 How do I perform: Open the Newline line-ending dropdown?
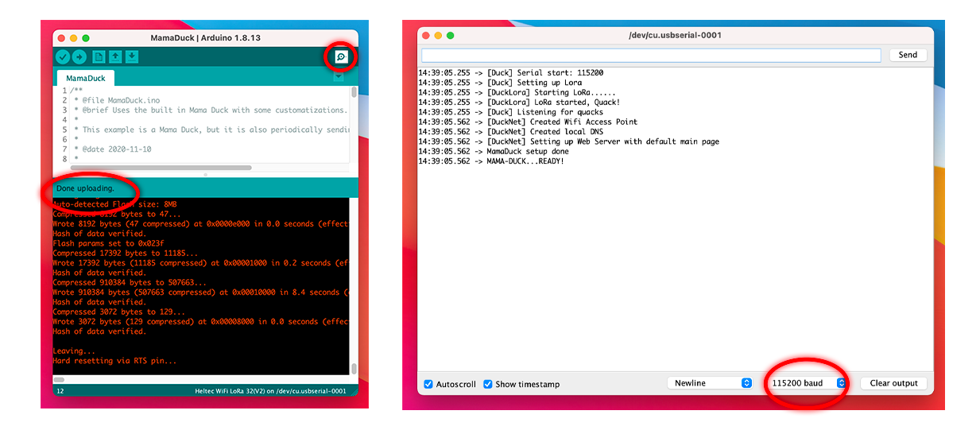tap(710, 383)
